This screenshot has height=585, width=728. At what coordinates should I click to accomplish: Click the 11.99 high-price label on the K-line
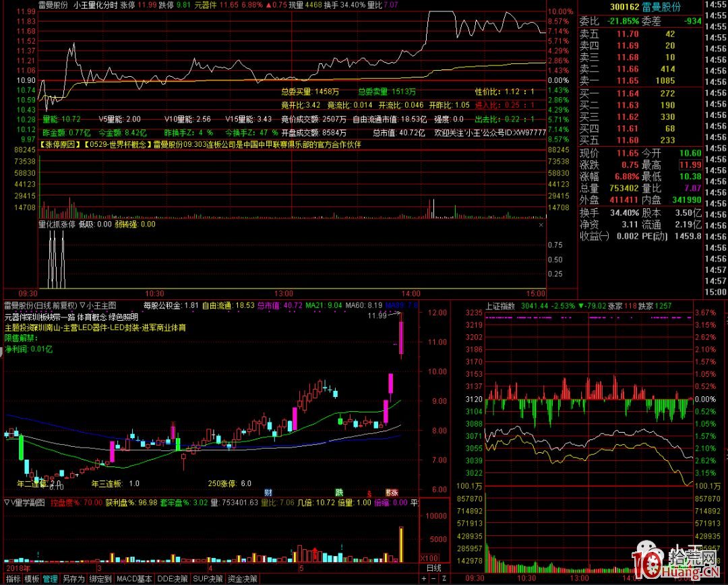click(x=377, y=315)
